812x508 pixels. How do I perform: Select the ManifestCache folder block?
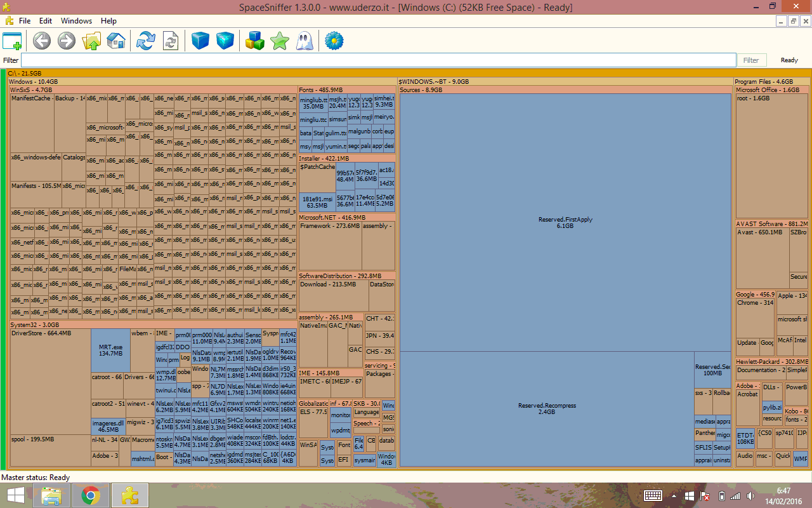pyautogui.click(x=31, y=123)
